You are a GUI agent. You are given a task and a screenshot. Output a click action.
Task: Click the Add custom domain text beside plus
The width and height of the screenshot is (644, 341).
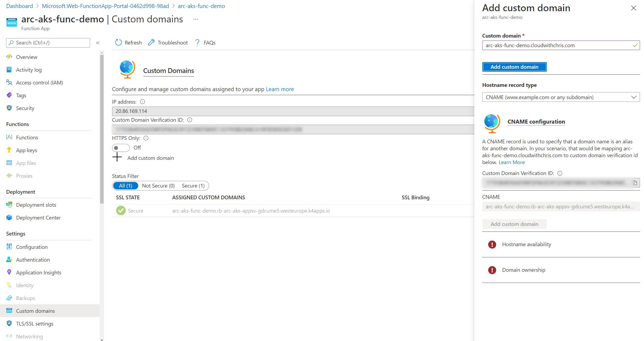[150, 158]
